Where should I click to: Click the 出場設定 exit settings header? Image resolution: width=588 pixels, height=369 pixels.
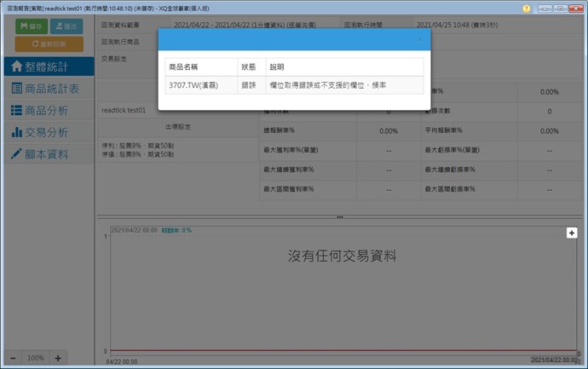pyautogui.click(x=177, y=126)
